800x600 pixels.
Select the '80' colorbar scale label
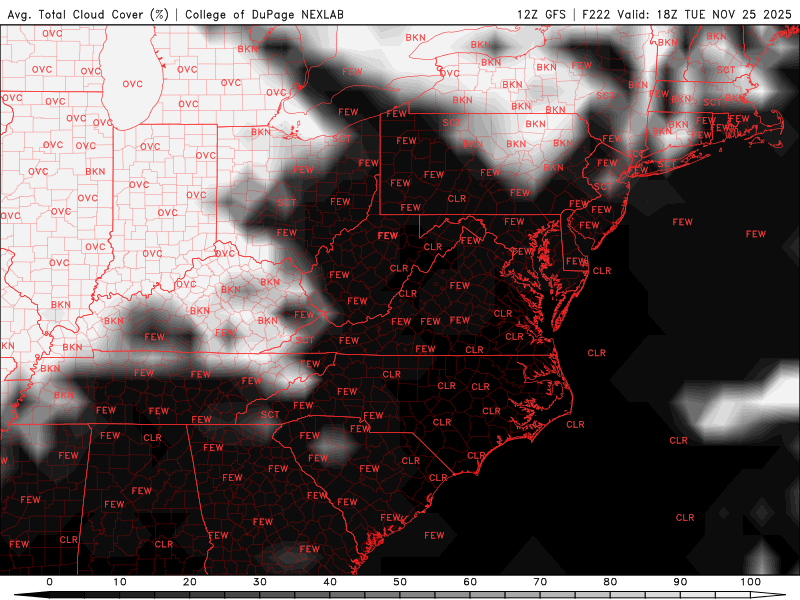tap(610, 582)
